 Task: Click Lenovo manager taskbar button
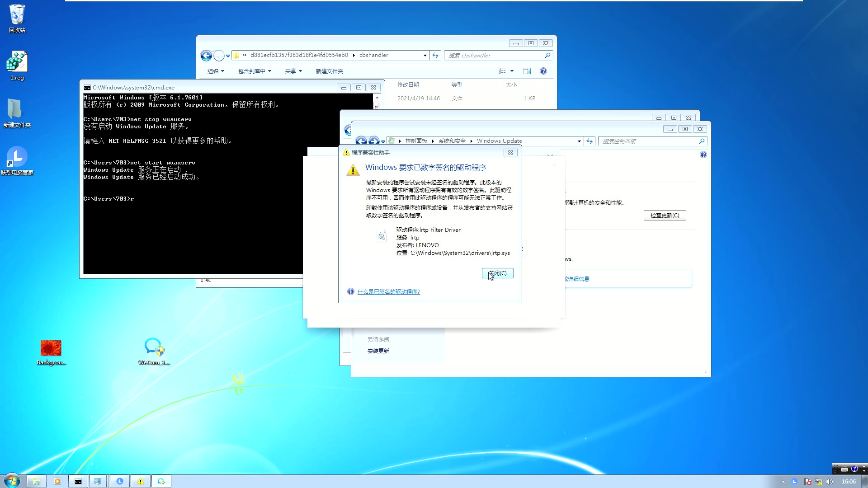(120, 481)
